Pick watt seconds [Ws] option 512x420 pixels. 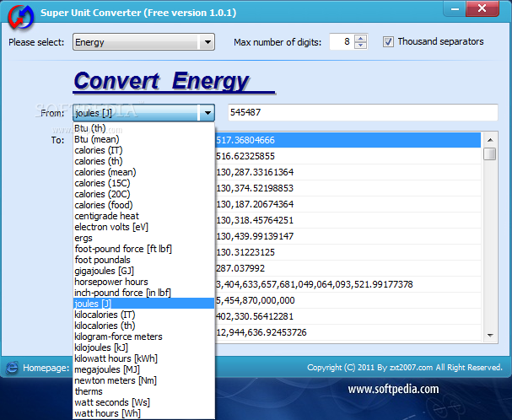[x=143, y=402]
